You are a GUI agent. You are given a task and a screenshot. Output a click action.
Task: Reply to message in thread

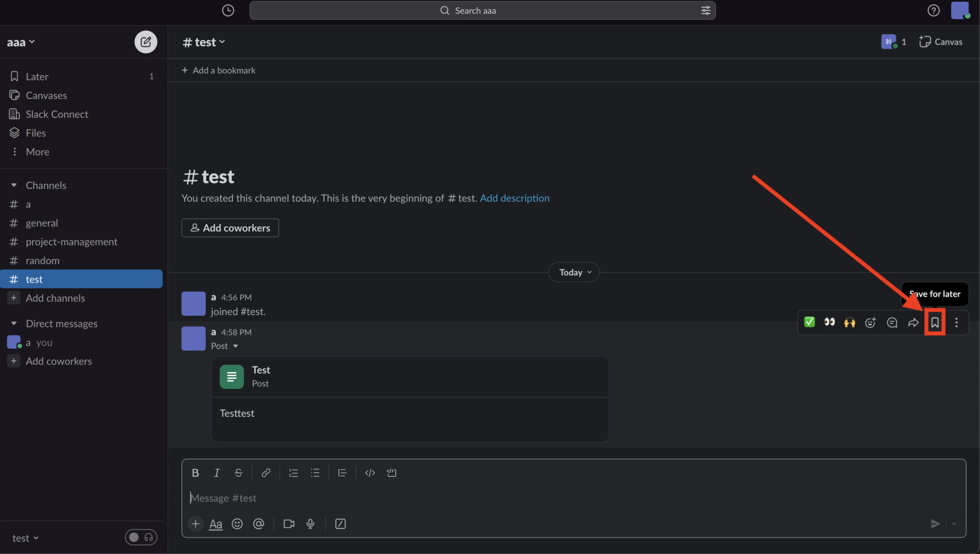click(x=892, y=322)
